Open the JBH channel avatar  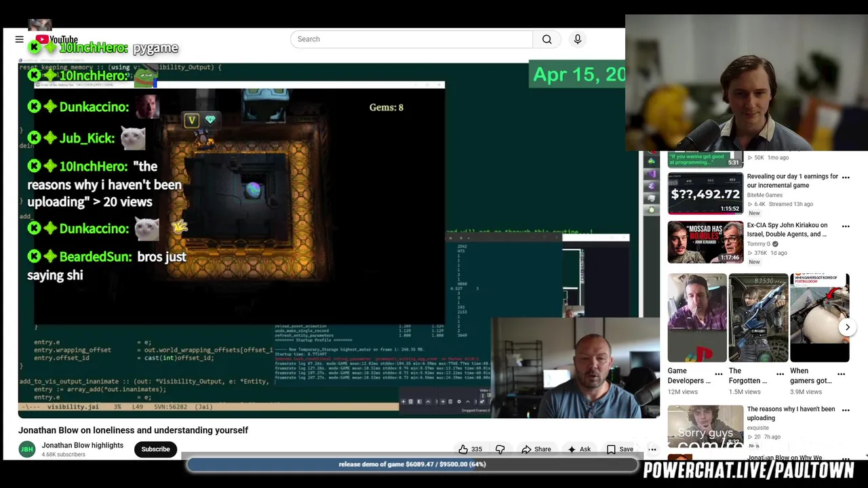click(27, 449)
